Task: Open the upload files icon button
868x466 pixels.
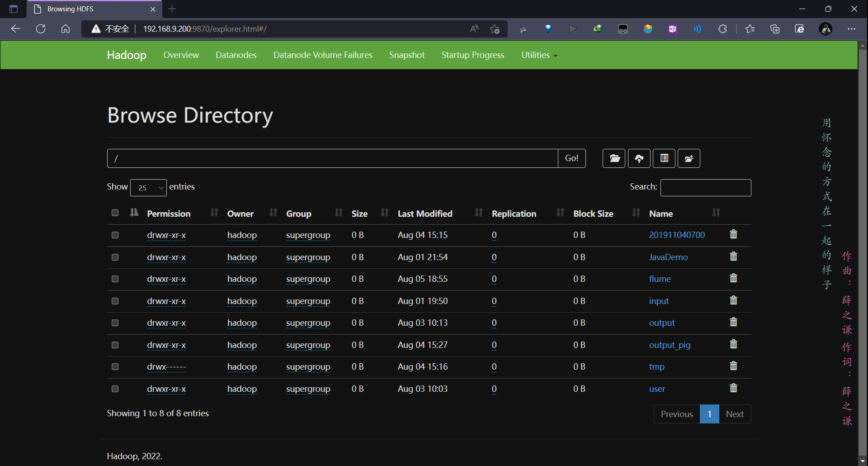Action: 639,158
